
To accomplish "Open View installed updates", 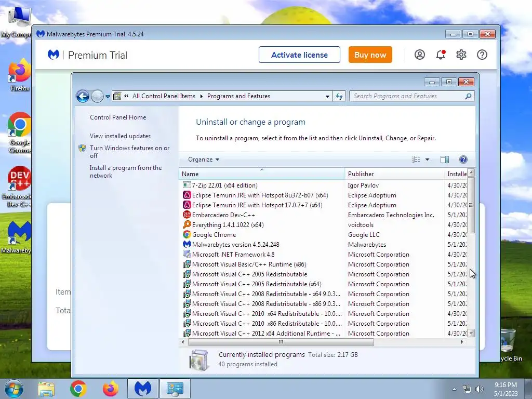I will point(120,136).
